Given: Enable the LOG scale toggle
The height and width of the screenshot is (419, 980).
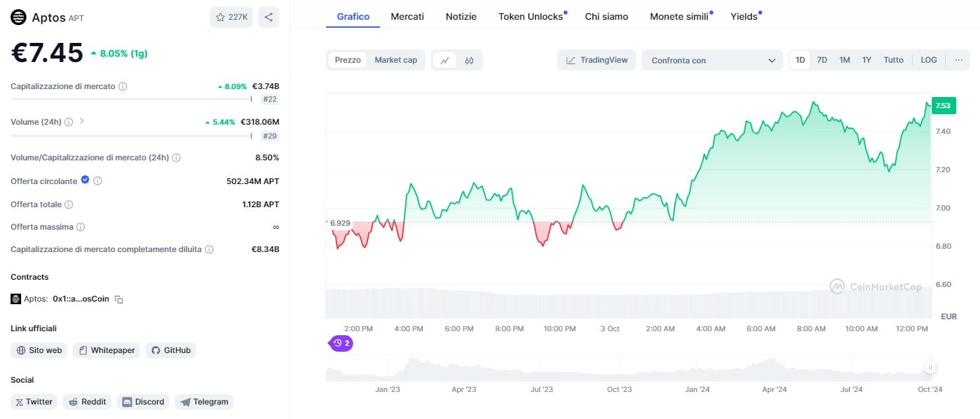Looking at the screenshot, I should (x=929, y=60).
